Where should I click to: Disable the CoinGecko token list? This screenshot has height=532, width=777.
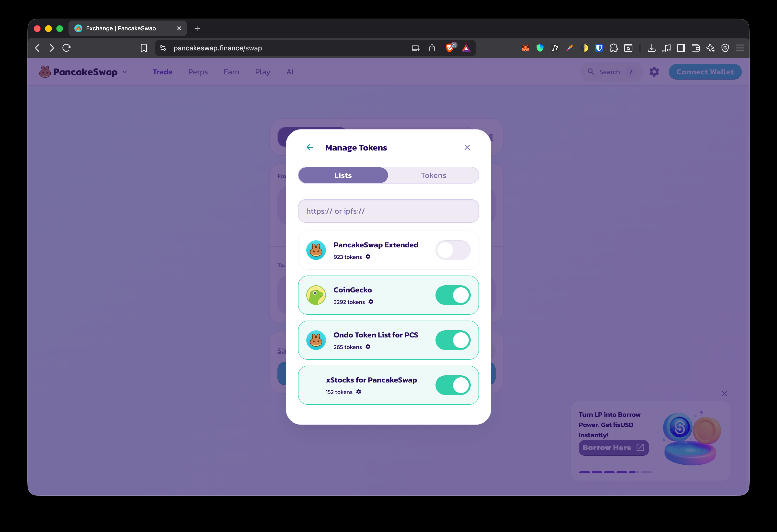tap(453, 295)
